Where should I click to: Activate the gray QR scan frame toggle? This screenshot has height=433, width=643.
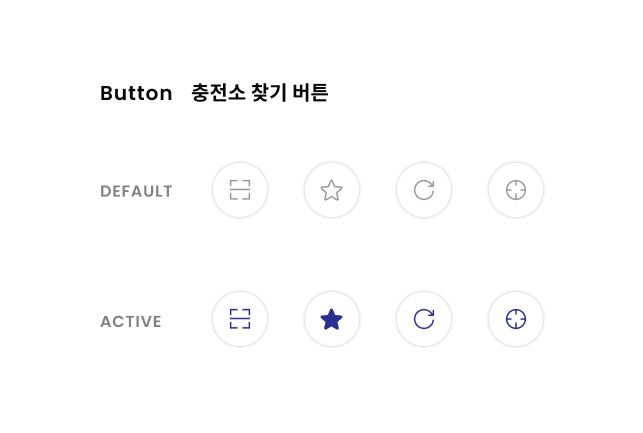click(240, 190)
